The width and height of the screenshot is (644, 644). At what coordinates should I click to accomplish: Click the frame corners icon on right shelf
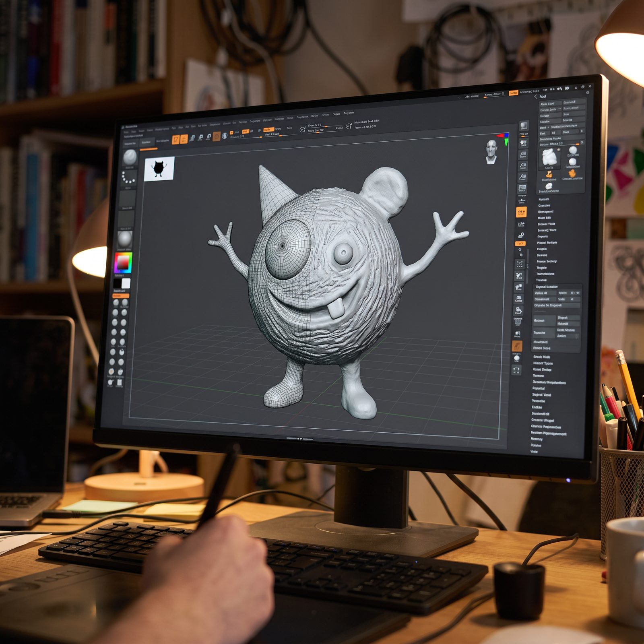click(x=520, y=264)
